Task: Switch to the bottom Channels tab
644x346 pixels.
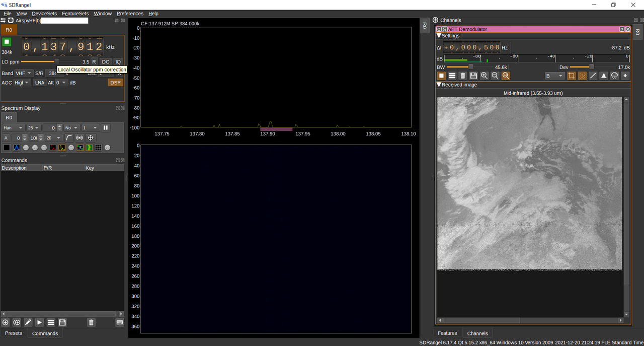Action: tap(477, 333)
